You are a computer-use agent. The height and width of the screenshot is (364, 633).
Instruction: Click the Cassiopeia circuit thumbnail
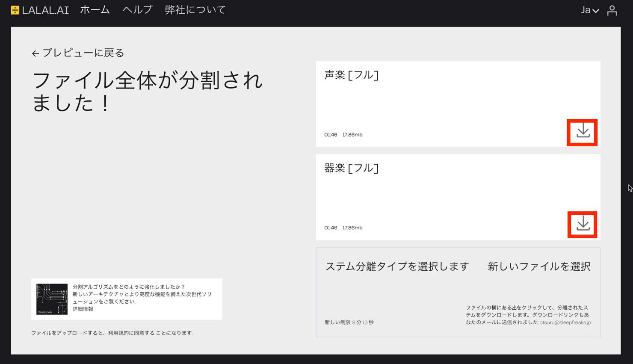52,299
